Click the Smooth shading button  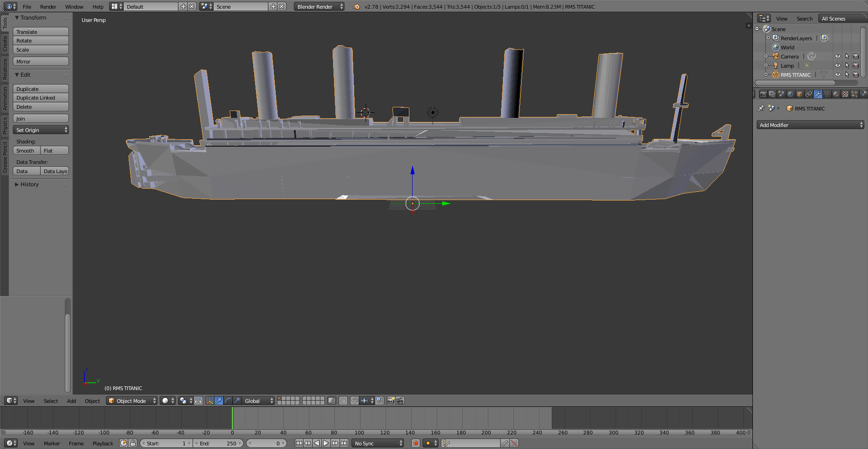pyautogui.click(x=26, y=151)
